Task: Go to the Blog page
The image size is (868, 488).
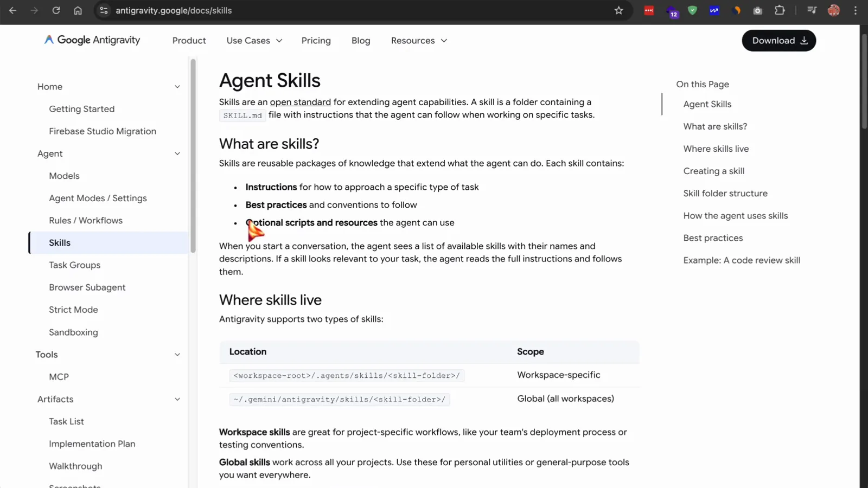Action: (361, 41)
